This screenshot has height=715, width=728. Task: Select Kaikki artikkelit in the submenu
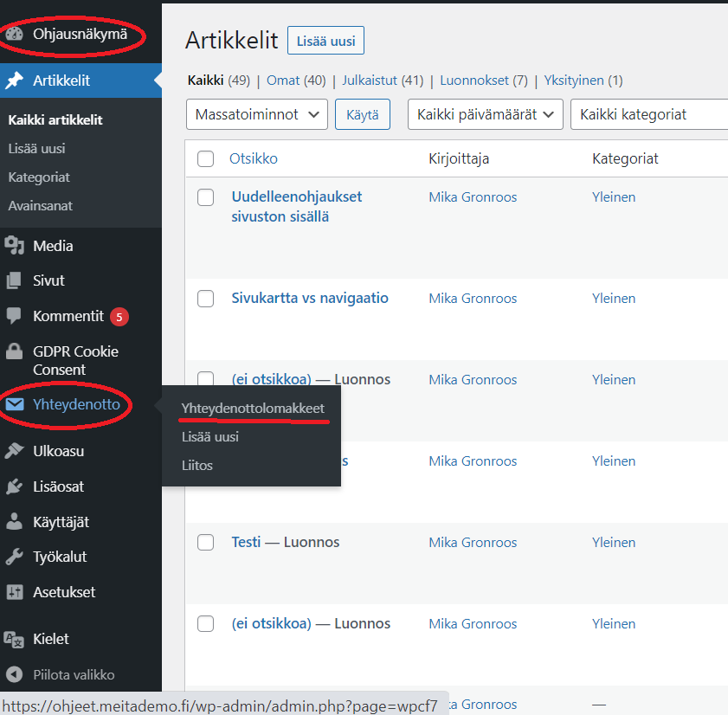pyautogui.click(x=55, y=119)
